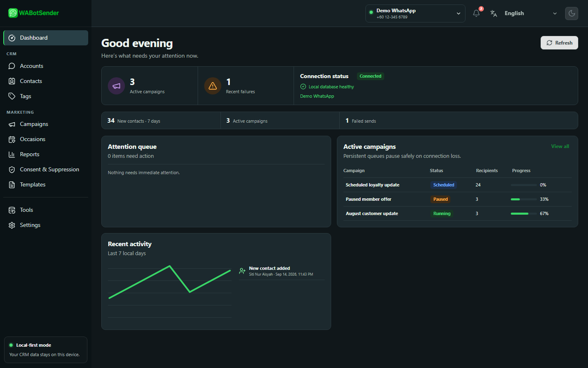Click the Demo WhatsApp connection link

tap(317, 96)
